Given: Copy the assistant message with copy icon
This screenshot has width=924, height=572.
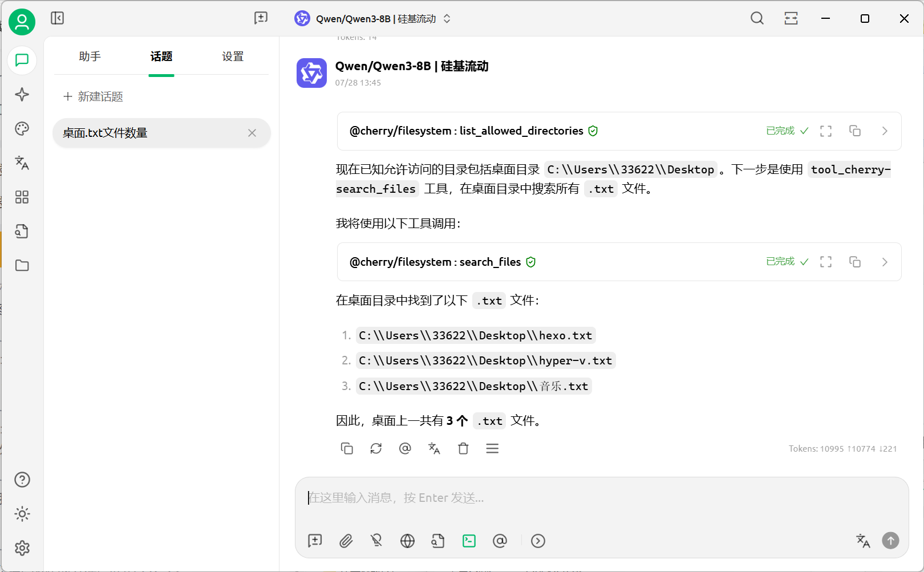Looking at the screenshot, I should pyautogui.click(x=347, y=449).
